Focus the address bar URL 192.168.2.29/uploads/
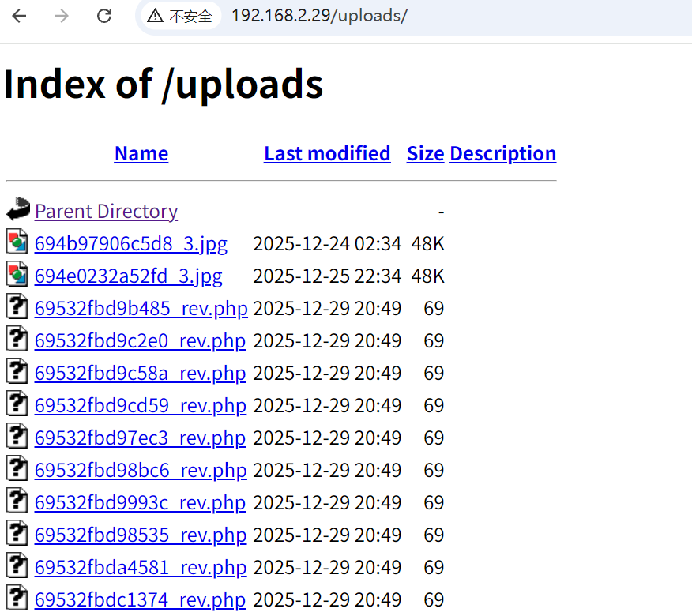The width and height of the screenshot is (692, 616). [x=319, y=16]
